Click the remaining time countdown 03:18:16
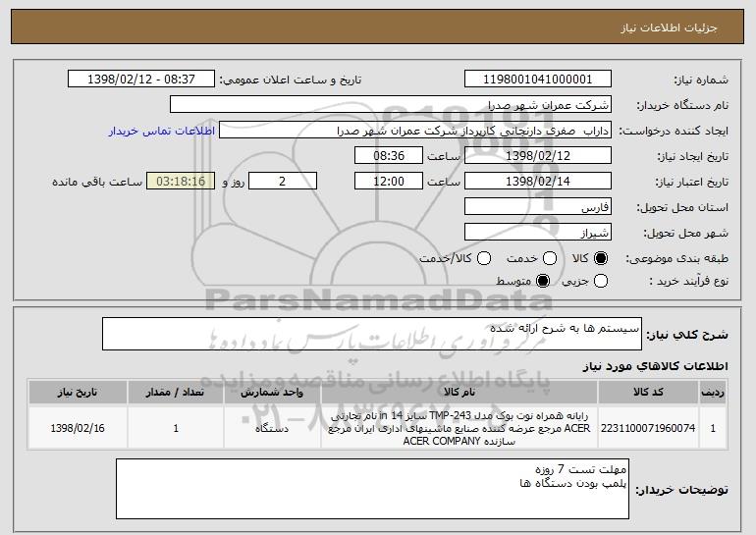This screenshot has height=535, width=756. [x=181, y=182]
